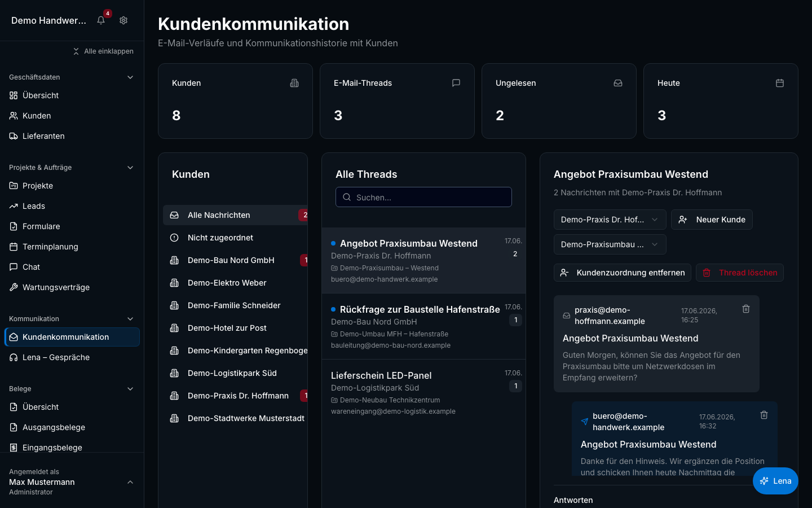Open Ausgangsbelege in the sidebar
Image resolution: width=812 pixels, height=508 pixels.
(72, 427)
